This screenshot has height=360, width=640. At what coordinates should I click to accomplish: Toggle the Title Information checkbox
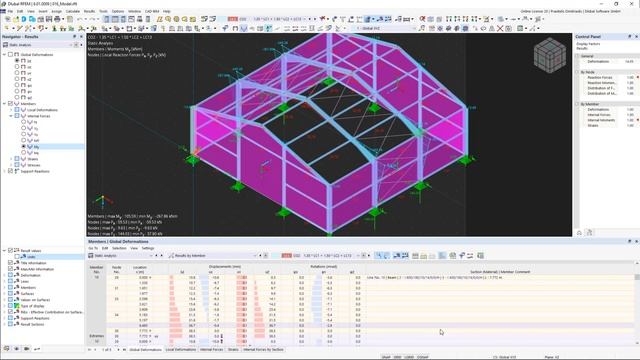tap(11, 263)
